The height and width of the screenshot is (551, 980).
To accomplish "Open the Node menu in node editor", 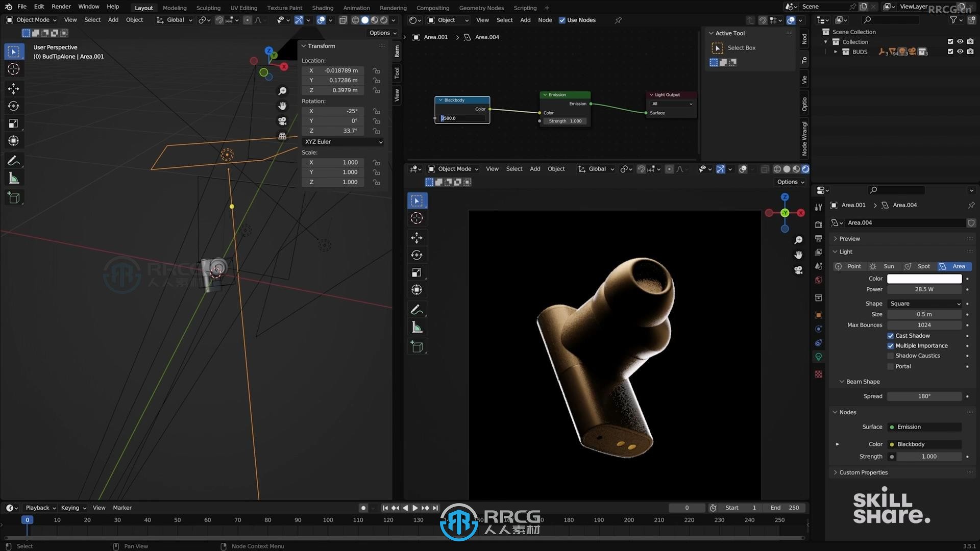I will pyautogui.click(x=545, y=20).
